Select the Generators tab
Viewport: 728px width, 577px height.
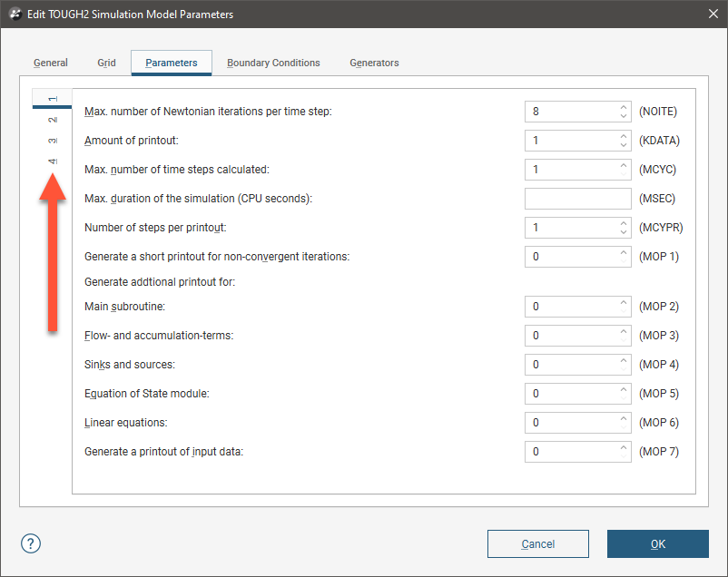coord(374,63)
